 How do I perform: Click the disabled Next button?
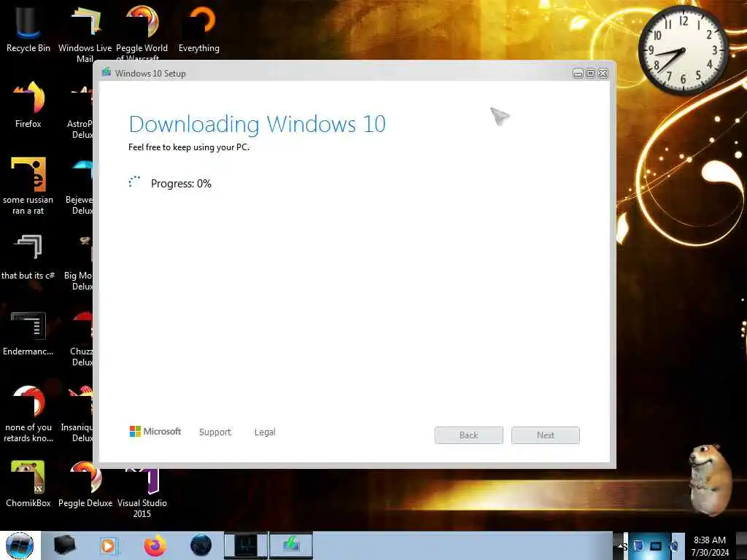546,435
